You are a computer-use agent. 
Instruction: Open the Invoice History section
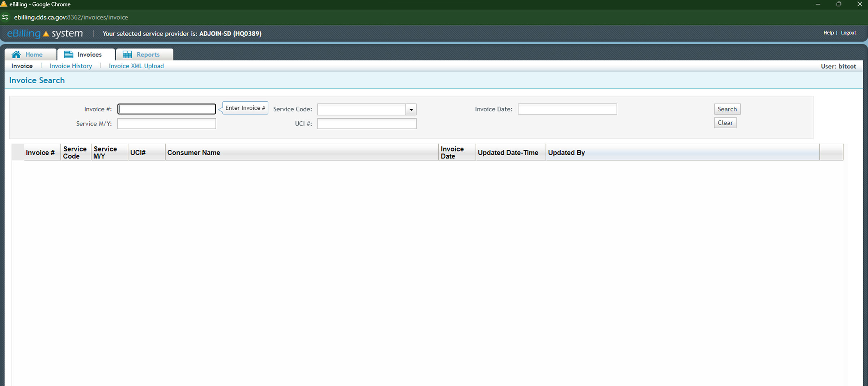tap(71, 66)
